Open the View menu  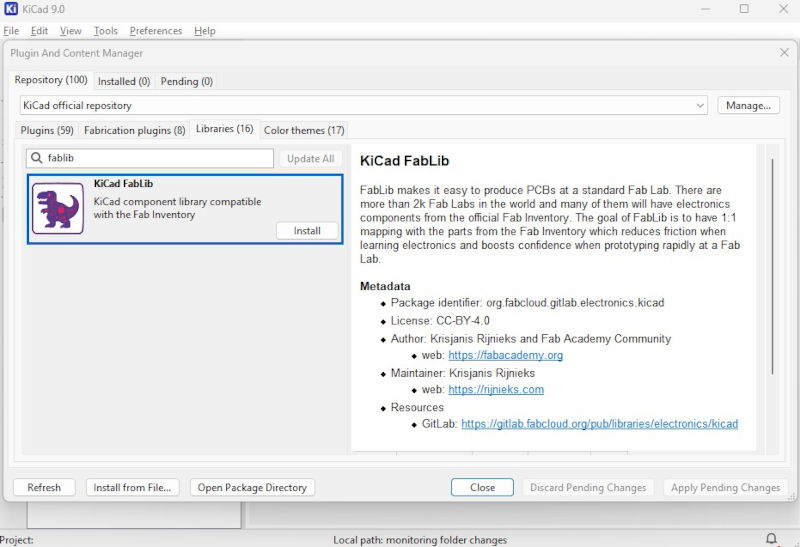click(x=70, y=31)
